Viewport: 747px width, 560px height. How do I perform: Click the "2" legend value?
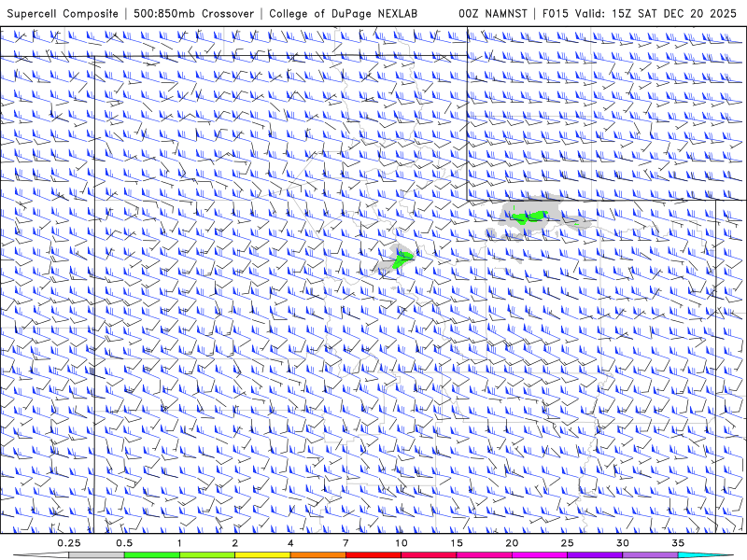click(x=235, y=543)
